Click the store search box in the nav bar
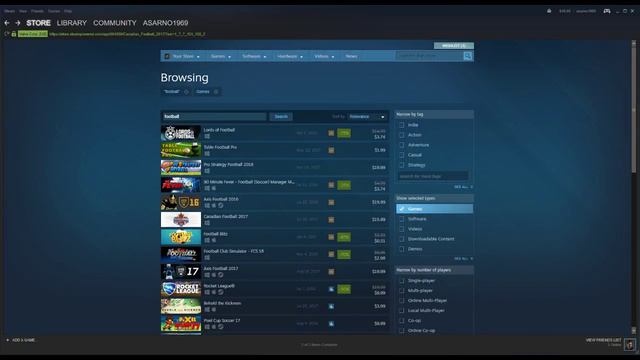640x360 pixels. [429, 56]
